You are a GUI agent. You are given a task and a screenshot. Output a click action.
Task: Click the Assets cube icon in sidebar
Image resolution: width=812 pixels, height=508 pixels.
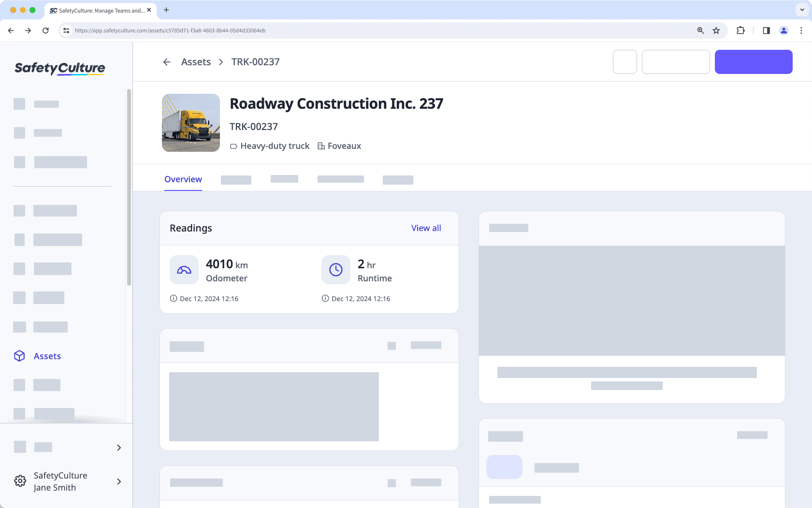tap(19, 356)
